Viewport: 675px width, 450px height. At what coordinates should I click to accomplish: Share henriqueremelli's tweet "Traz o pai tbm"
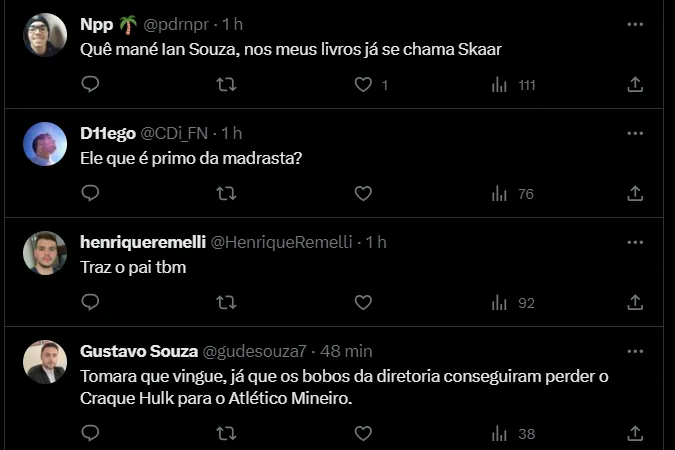point(634,302)
